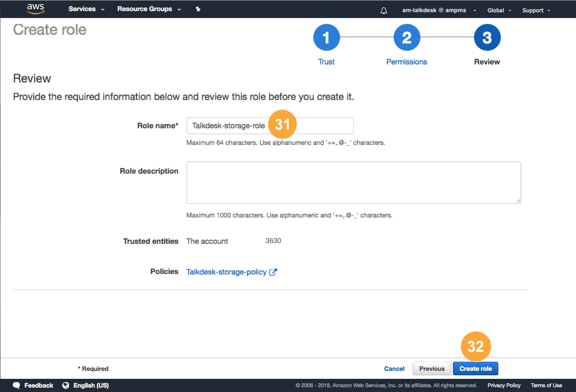Click the Trust step label
Screen dimensions: 576x392
pos(326,62)
